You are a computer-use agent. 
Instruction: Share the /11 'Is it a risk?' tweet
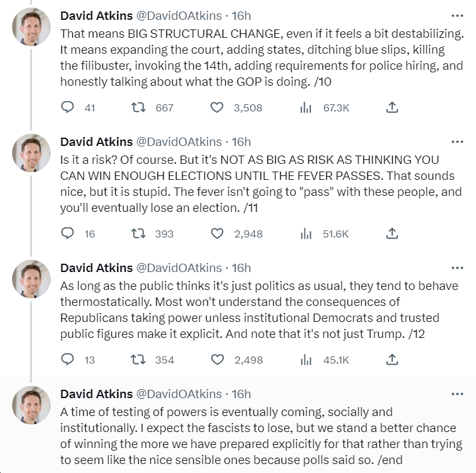pyautogui.click(x=392, y=234)
